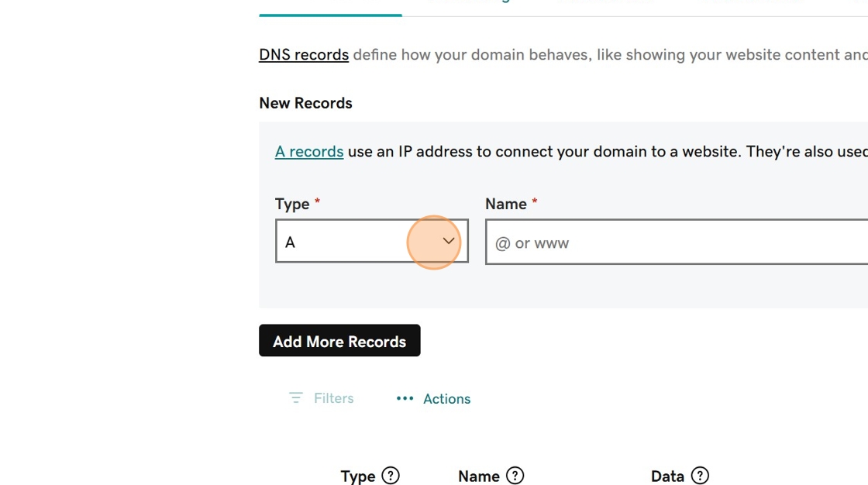Click help icon beside Data column
The height and width of the screenshot is (485, 868).
tap(700, 476)
